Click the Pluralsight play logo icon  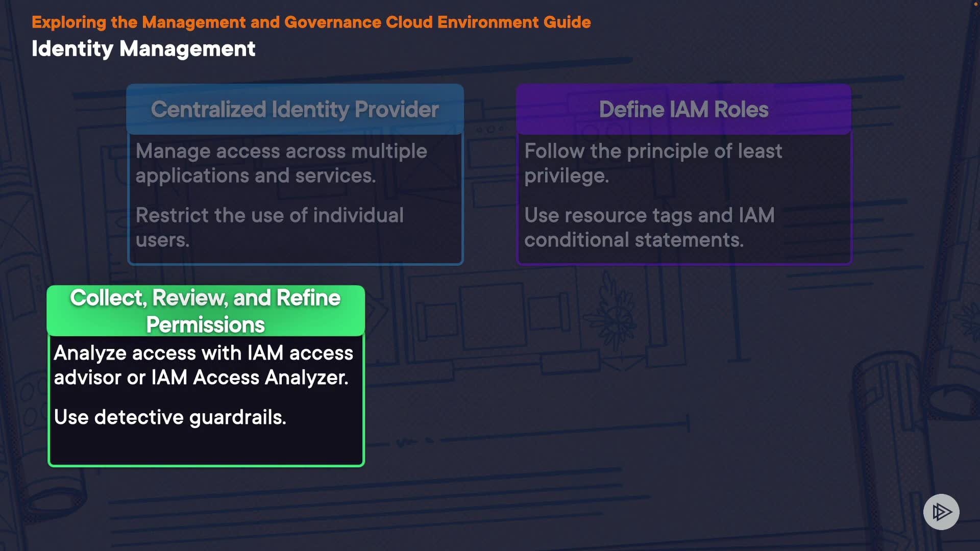coord(941,512)
